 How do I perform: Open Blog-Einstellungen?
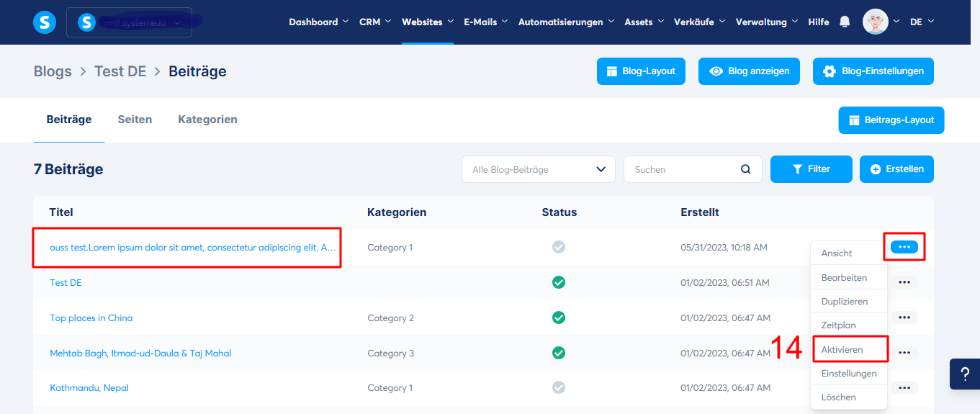[873, 71]
